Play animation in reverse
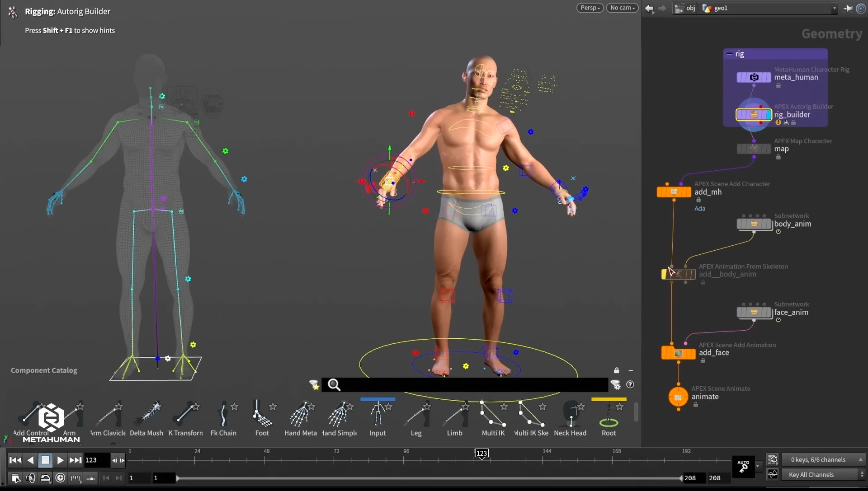 tap(30, 460)
